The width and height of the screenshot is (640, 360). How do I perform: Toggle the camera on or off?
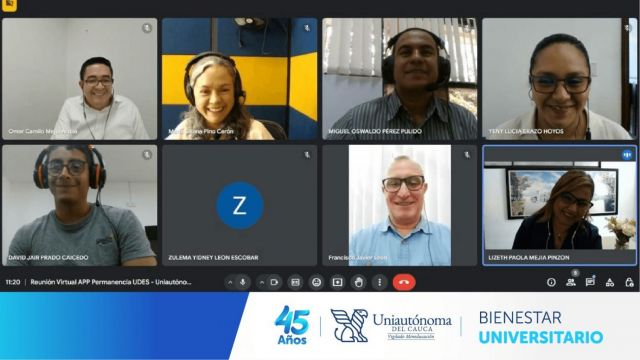point(274,282)
